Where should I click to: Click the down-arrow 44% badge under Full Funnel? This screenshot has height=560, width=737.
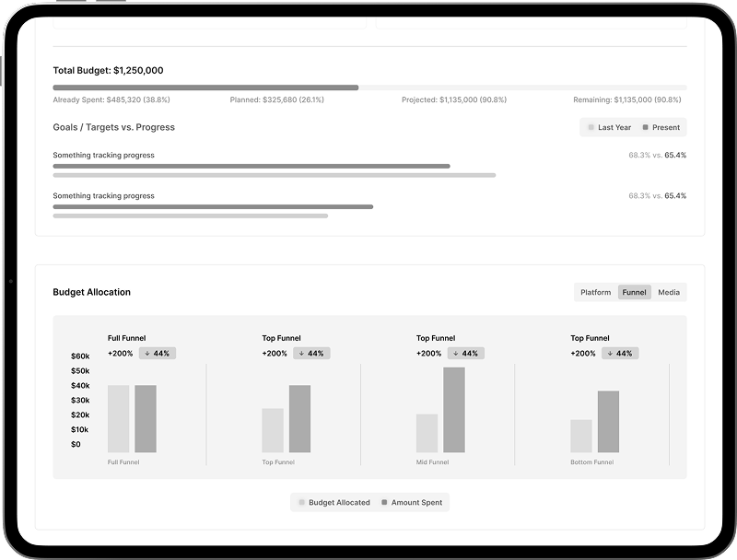pos(158,354)
